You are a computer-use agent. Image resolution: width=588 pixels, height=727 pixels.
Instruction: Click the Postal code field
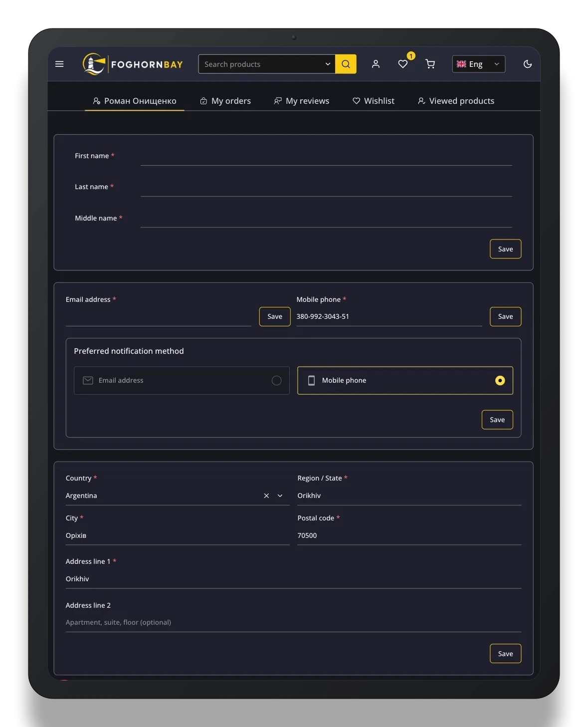pos(409,536)
